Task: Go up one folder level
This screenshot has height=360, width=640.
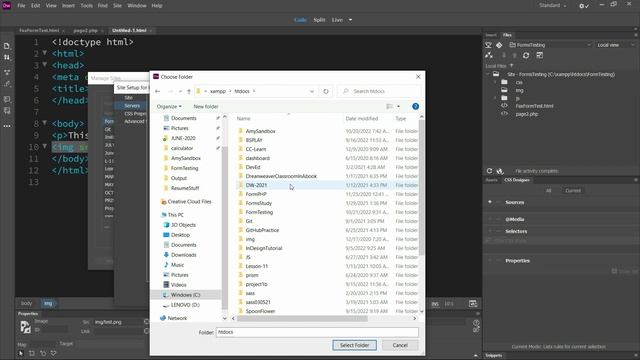Action: click(x=189, y=91)
